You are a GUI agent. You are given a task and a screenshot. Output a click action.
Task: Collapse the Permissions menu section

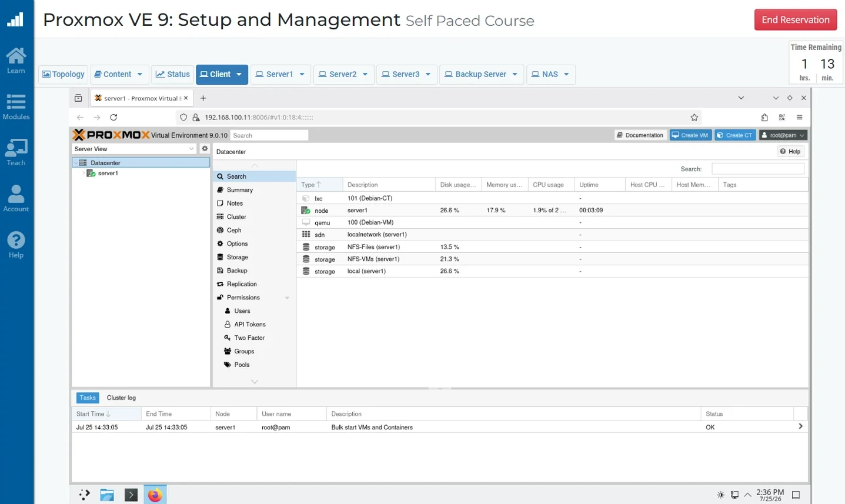287,298
